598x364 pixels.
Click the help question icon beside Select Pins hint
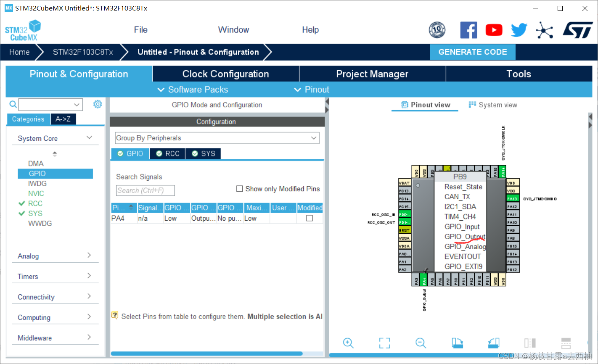[x=114, y=315]
